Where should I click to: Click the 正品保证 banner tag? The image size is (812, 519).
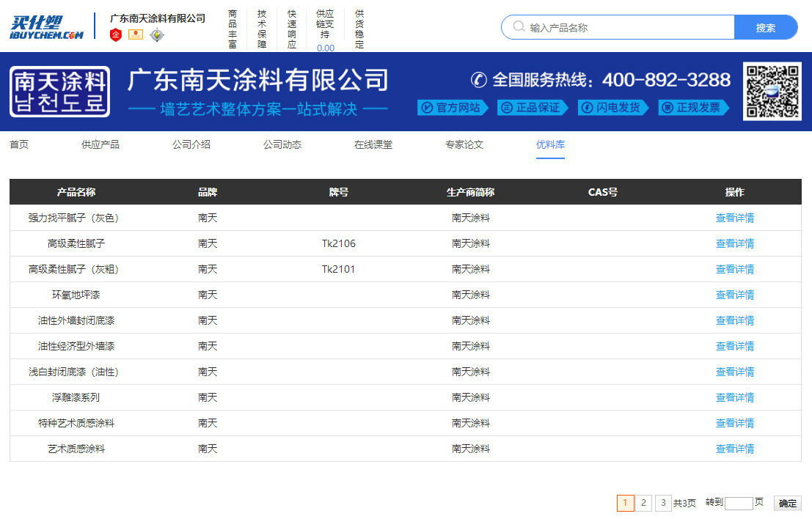(533, 108)
